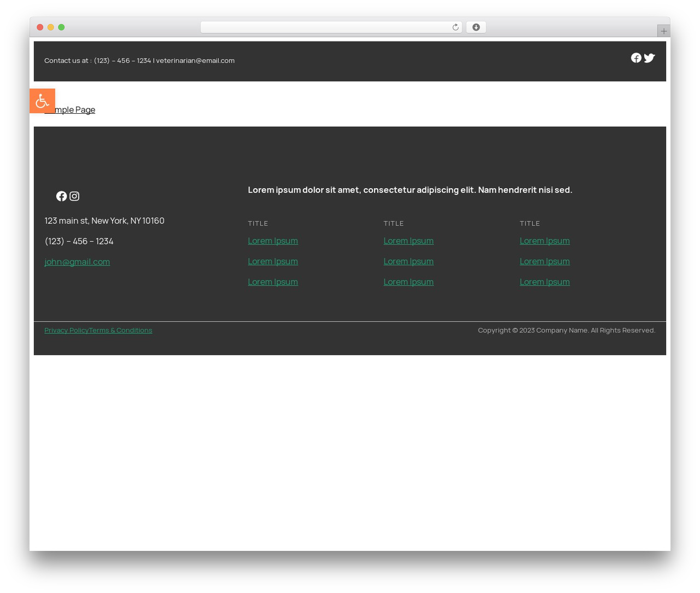Click the red close window button

(x=40, y=27)
